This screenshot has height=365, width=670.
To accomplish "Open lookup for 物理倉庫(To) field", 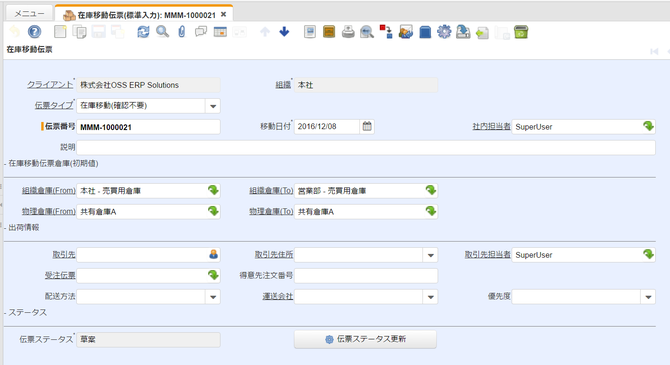I will tap(431, 211).
